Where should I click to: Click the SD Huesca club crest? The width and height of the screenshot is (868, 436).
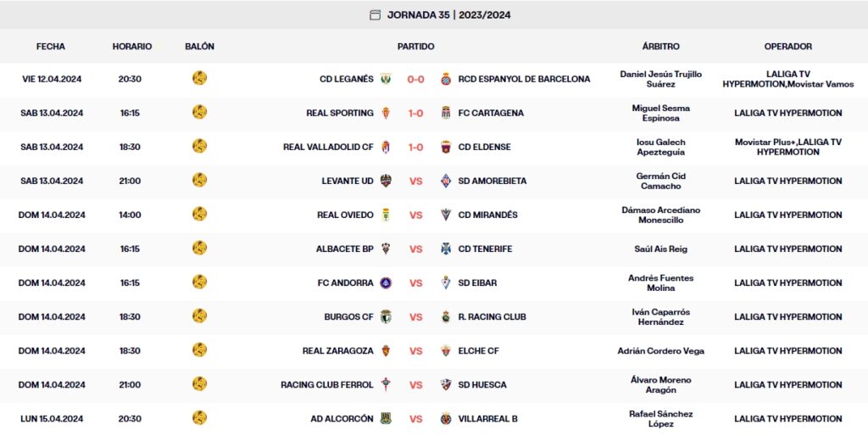446,384
